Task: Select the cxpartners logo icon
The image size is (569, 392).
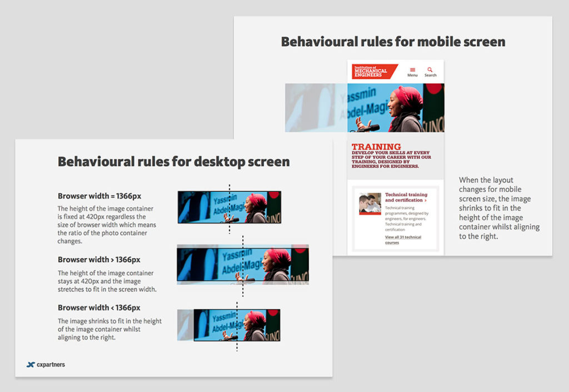Action: pos(31,364)
